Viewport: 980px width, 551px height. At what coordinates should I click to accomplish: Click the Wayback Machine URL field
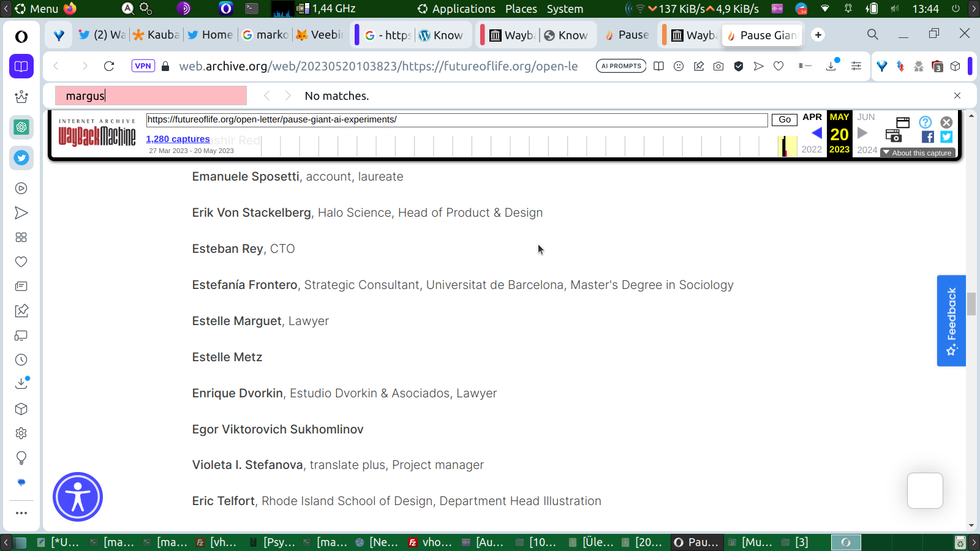point(457,120)
